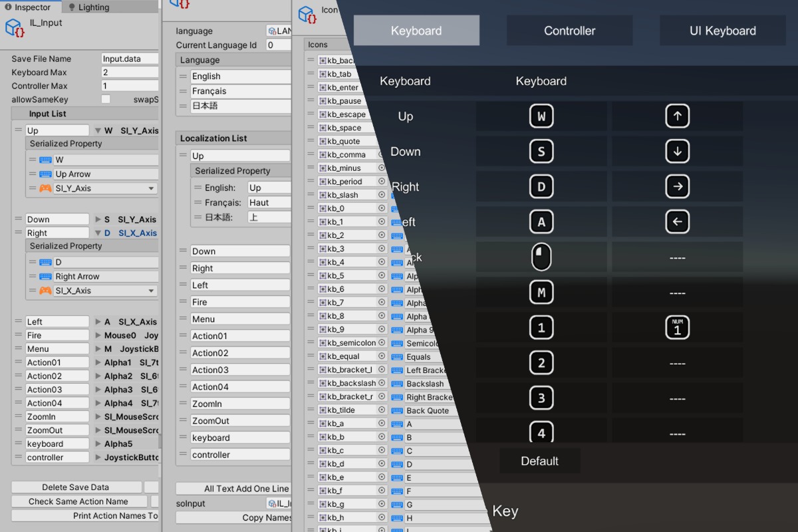Click the W key binding icon for Up
Image resolution: width=798 pixels, height=532 pixels.
click(x=541, y=116)
